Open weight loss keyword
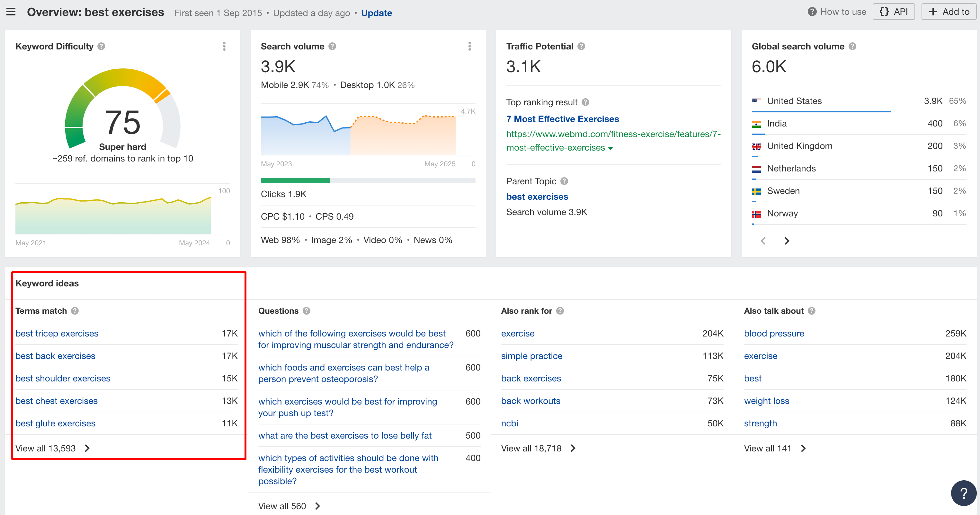 pos(767,401)
